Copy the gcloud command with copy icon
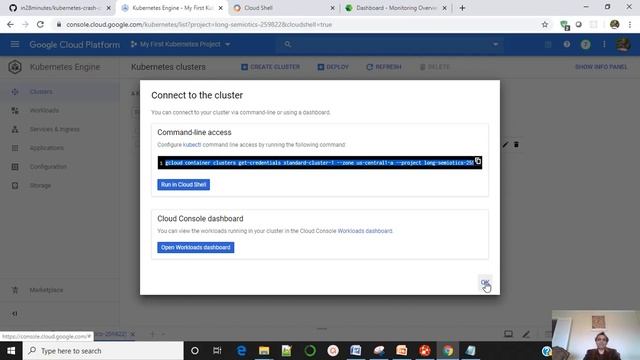640x360 pixels. tap(478, 161)
